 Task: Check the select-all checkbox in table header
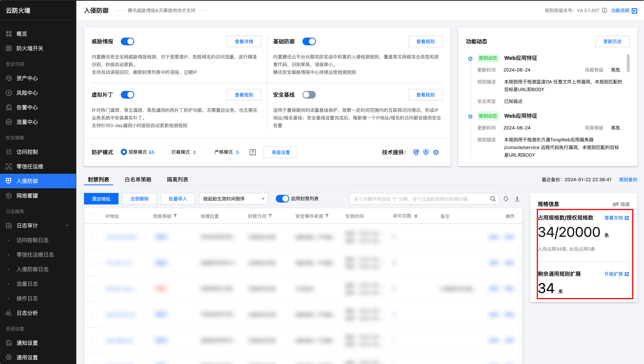pos(95,216)
